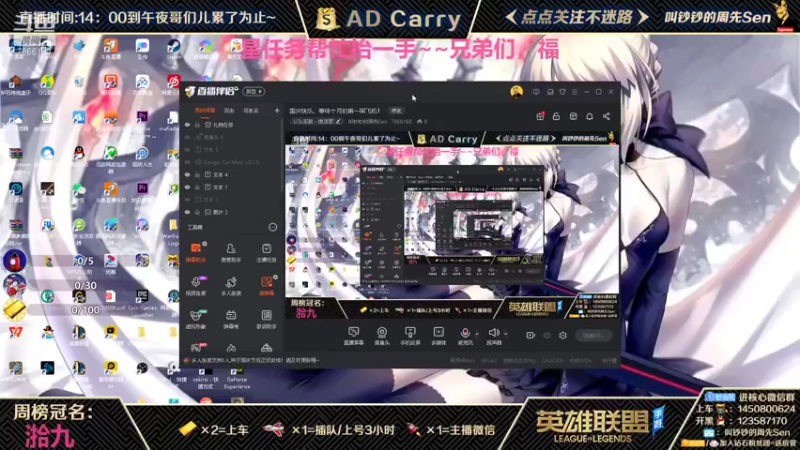
Task: Click the scrolling notice text in status bar
Action: [254, 360]
